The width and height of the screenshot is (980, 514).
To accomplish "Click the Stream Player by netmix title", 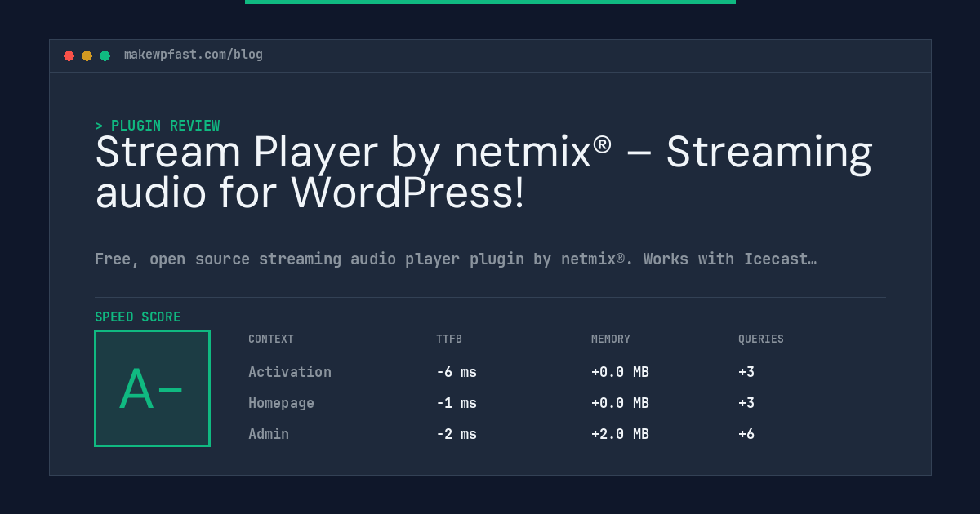I will (x=483, y=172).
